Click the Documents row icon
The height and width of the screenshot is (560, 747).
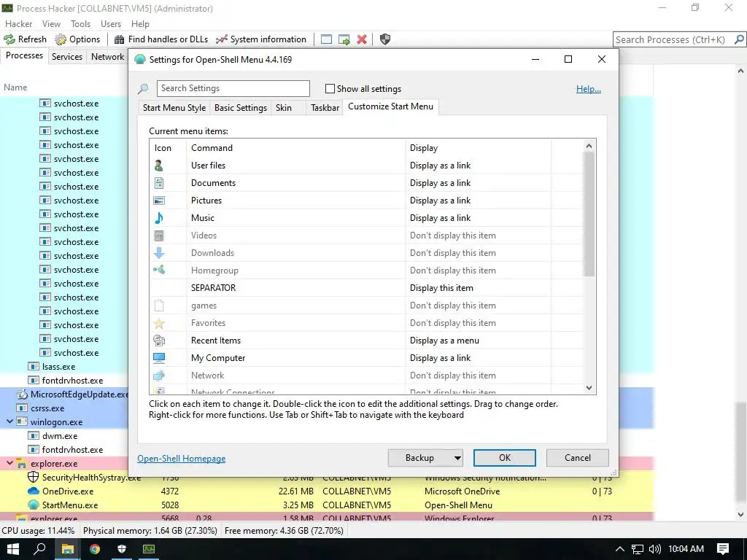click(x=159, y=183)
